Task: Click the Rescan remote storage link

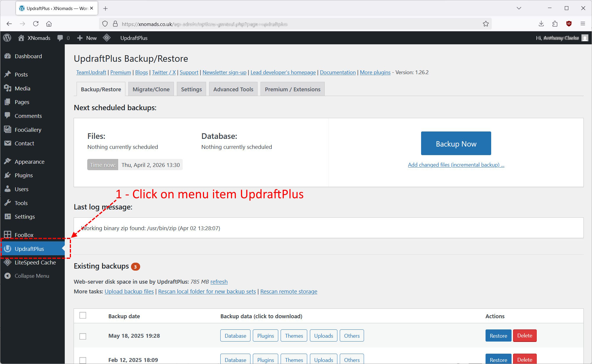Action: [288, 292]
